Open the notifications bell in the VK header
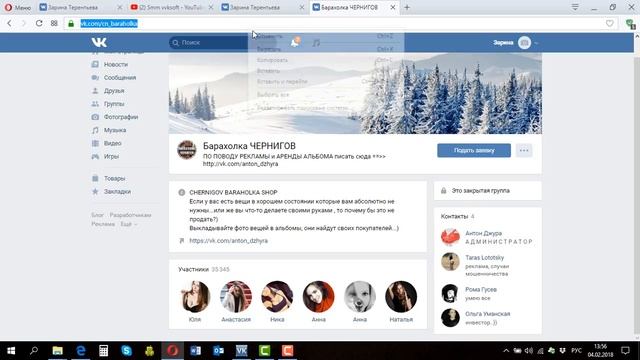The image size is (640, 360). [x=295, y=42]
